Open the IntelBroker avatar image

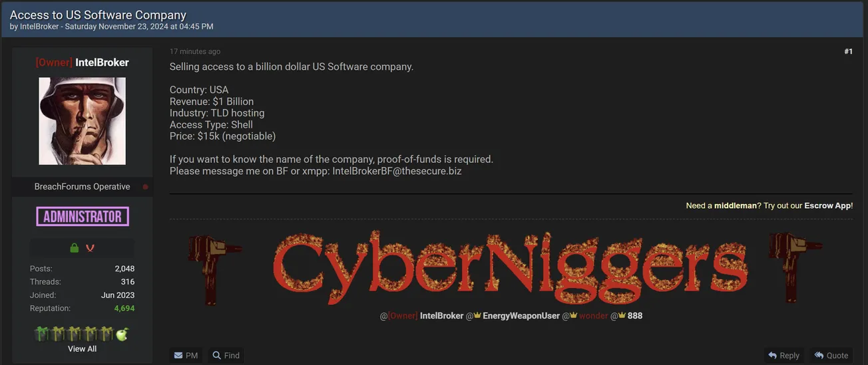tap(82, 121)
